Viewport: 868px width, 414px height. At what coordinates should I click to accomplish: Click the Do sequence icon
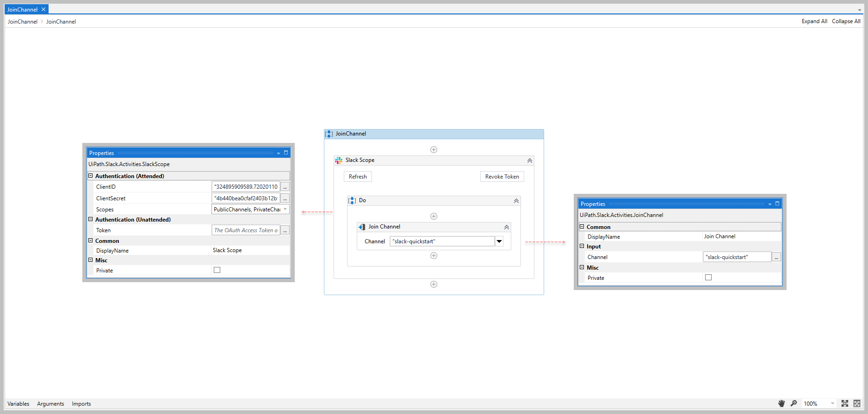click(352, 200)
